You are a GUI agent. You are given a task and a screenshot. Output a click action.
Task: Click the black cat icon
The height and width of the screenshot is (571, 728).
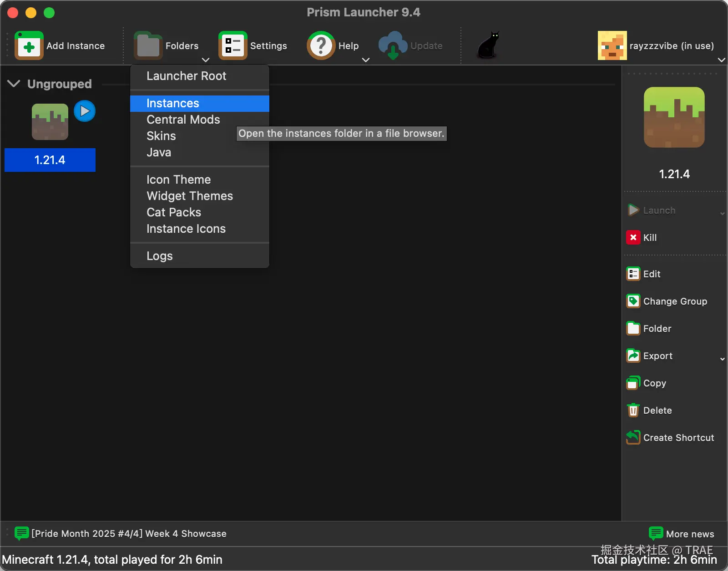pyautogui.click(x=489, y=45)
